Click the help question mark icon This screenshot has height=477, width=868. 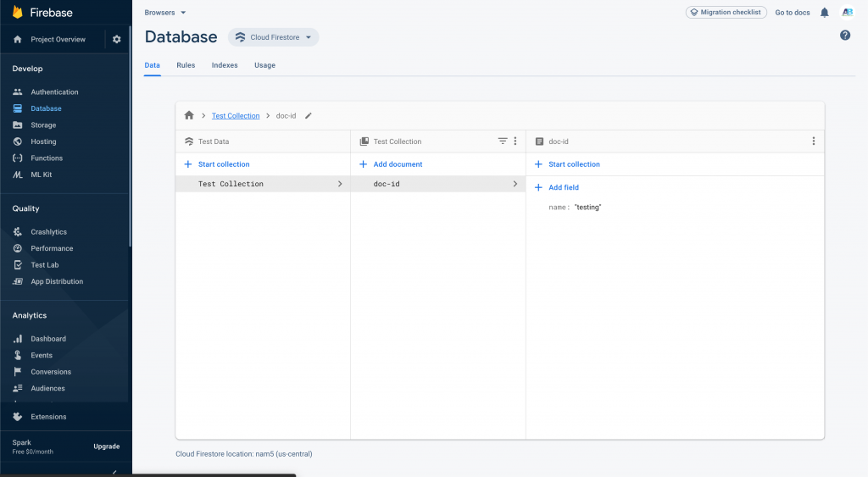click(845, 36)
